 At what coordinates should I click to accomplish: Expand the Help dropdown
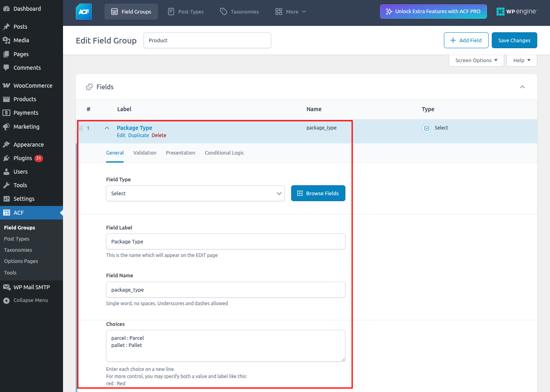[x=521, y=61]
